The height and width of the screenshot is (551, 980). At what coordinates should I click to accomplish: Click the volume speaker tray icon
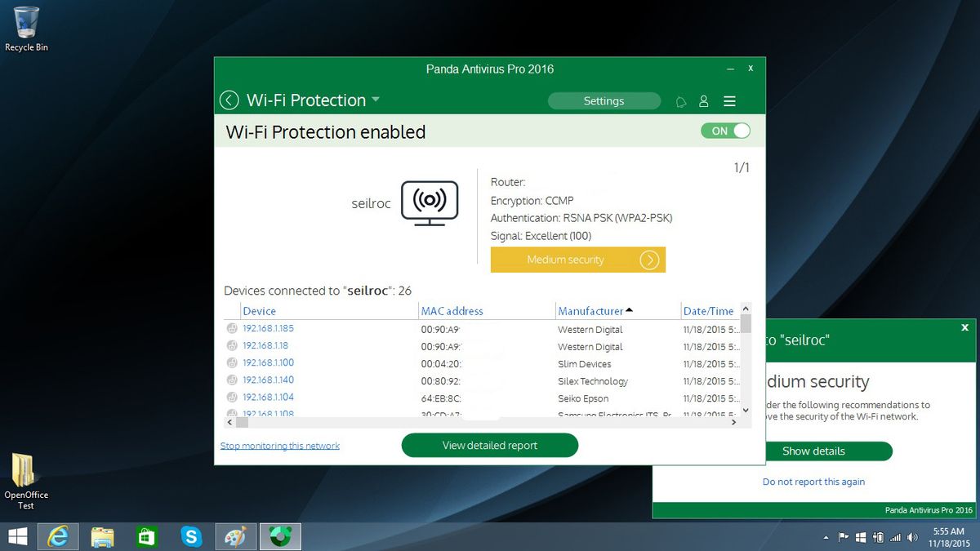(x=912, y=538)
